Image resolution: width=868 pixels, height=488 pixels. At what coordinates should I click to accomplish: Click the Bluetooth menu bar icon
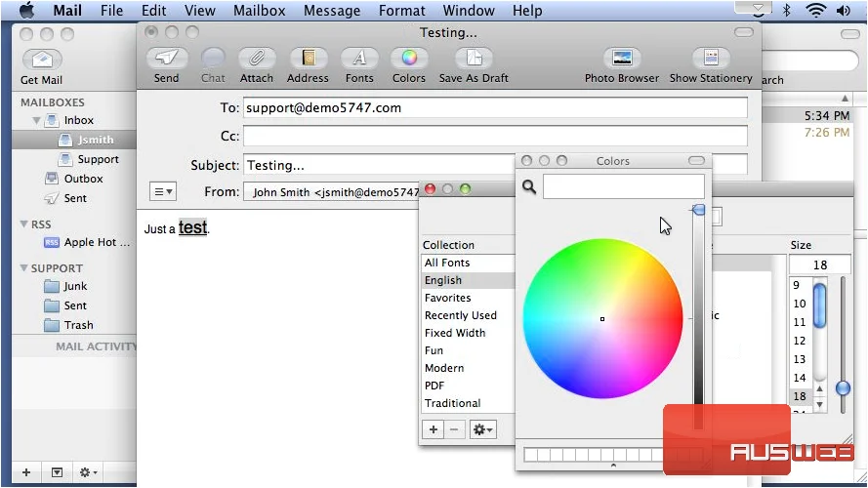pyautogui.click(x=787, y=10)
